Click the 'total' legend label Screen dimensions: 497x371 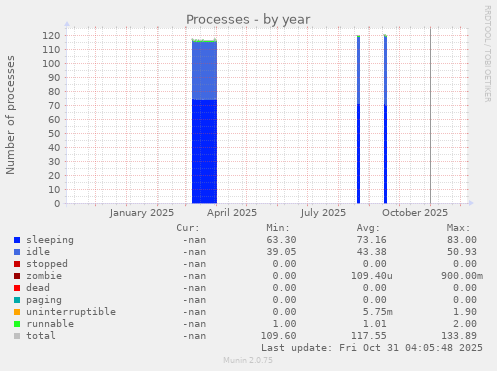point(41,336)
